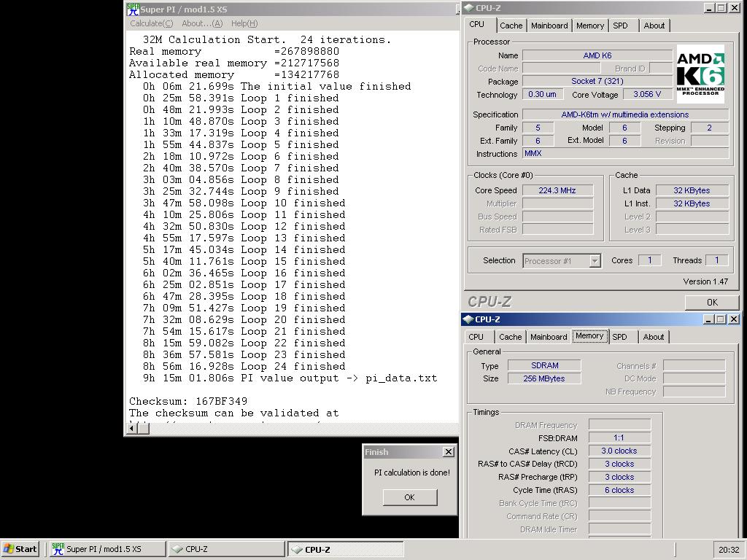
Task: Click the pi_data.txt output line
Action: (x=290, y=378)
